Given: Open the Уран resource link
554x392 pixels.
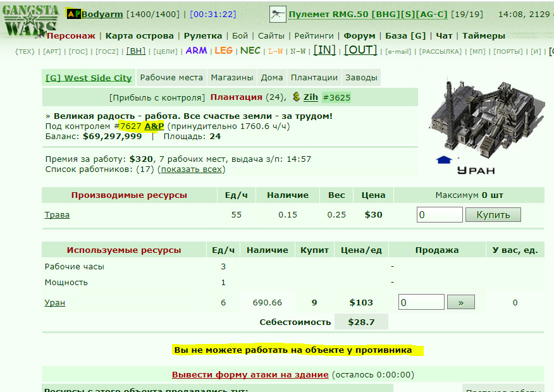Looking at the screenshot, I should pos(55,303).
